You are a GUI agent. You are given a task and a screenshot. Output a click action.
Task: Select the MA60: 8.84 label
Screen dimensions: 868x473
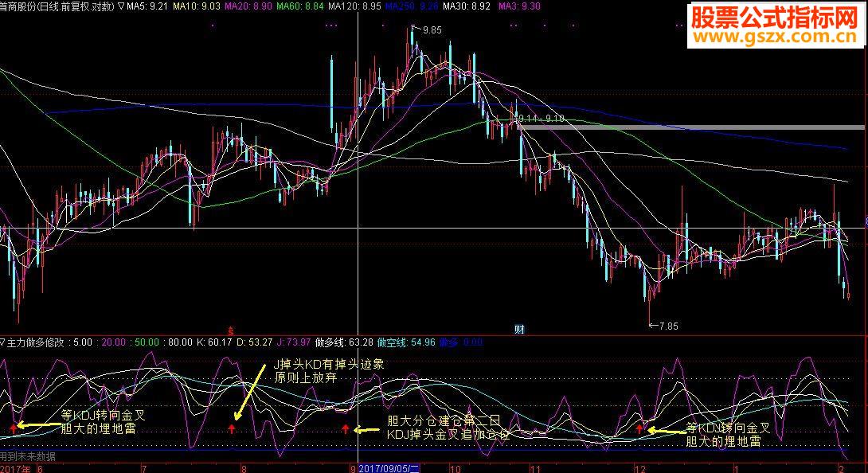pos(300,6)
